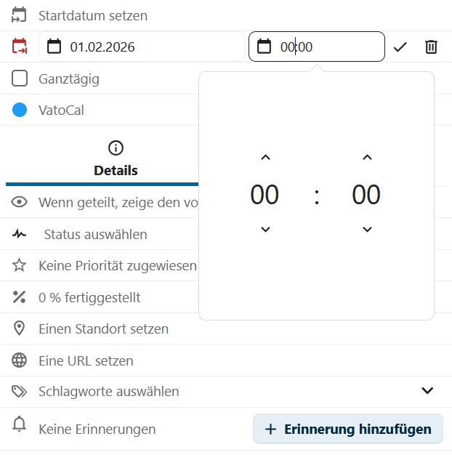Delete the due date with trash icon
Viewport: 452px width, 476px height.
(x=431, y=47)
